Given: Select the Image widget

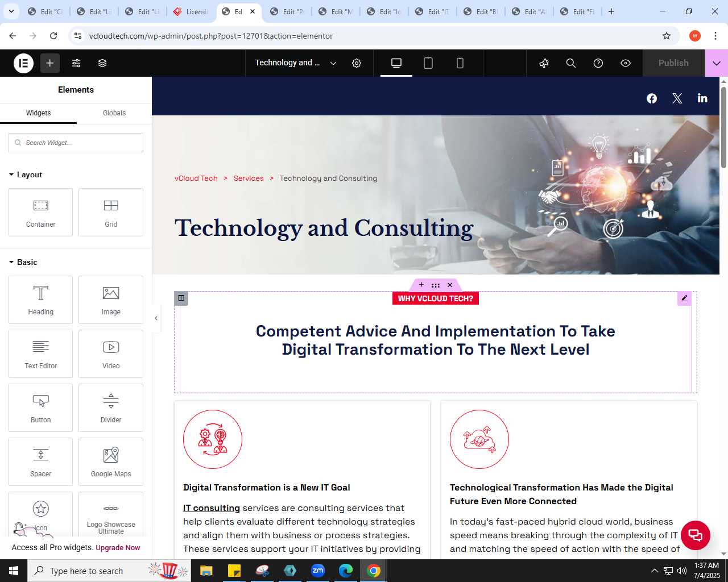Looking at the screenshot, I should tap(111, 300).
